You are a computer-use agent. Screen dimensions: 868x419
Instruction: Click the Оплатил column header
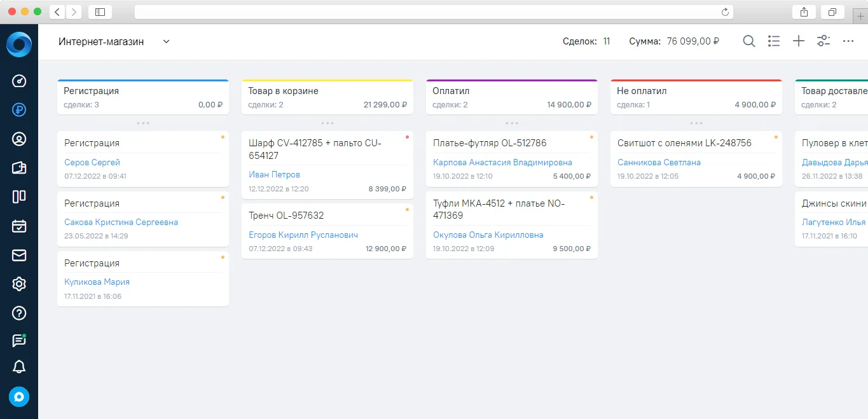[512, 97]
